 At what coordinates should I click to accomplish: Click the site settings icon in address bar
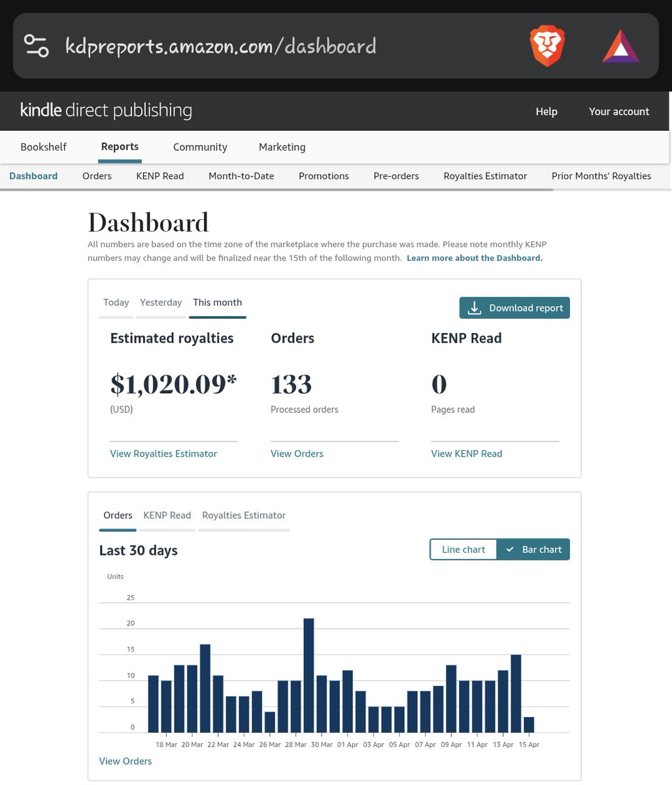[x=36, y=46]
